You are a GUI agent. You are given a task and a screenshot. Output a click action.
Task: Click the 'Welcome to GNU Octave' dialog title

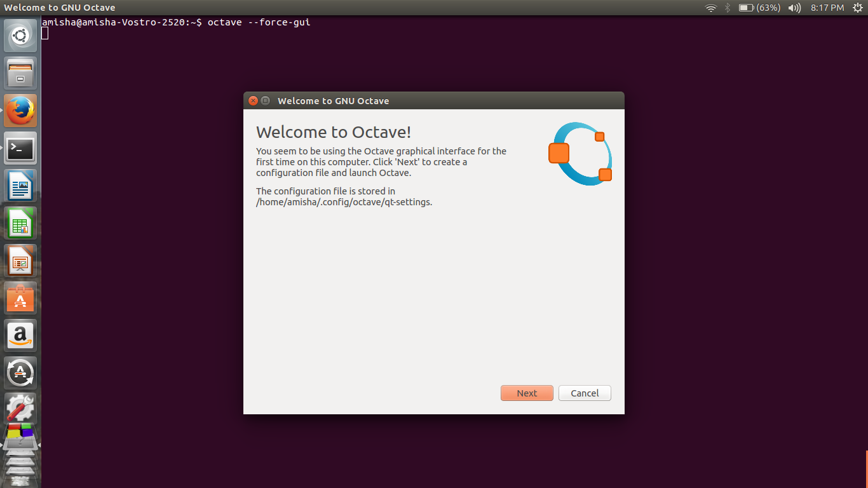(334, 100)
